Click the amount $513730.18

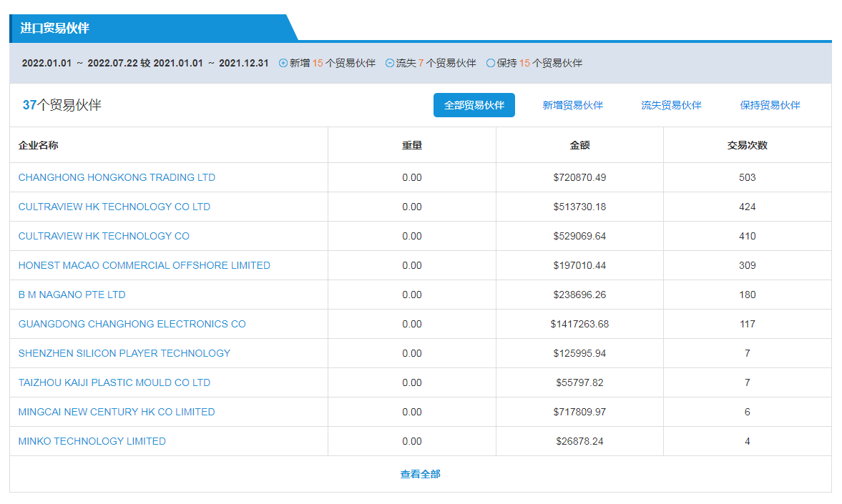coord(579,207)
